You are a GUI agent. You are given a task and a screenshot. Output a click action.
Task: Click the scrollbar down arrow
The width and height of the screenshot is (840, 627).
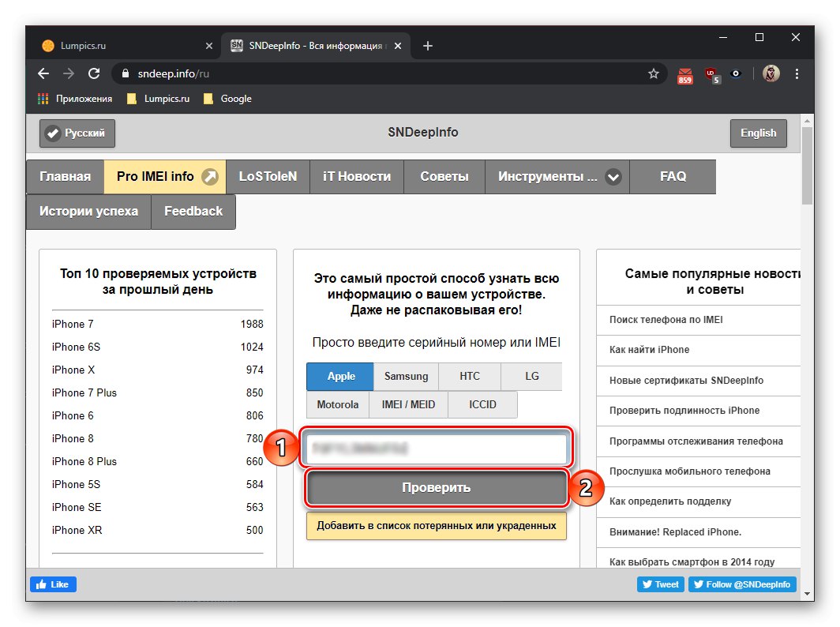click(x=807, y=594)
